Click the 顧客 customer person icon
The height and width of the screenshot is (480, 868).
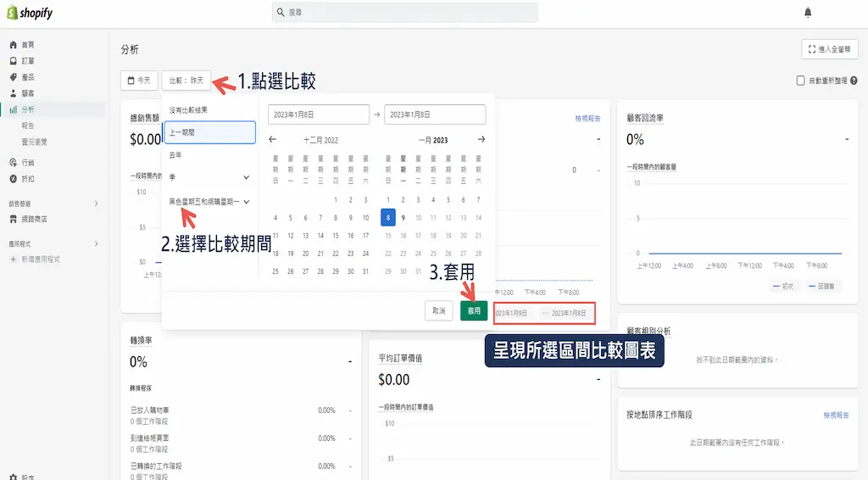(14, 93)
